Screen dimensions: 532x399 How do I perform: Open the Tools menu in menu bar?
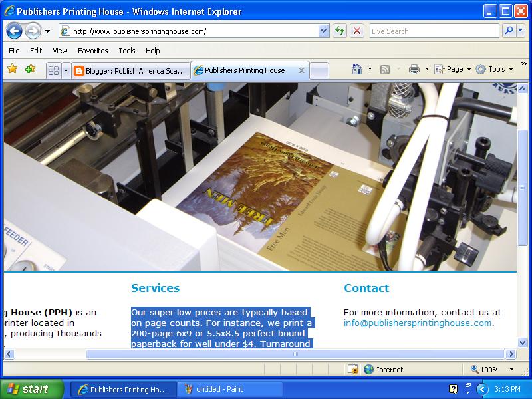pyautogui.click(x=126, y=51)
